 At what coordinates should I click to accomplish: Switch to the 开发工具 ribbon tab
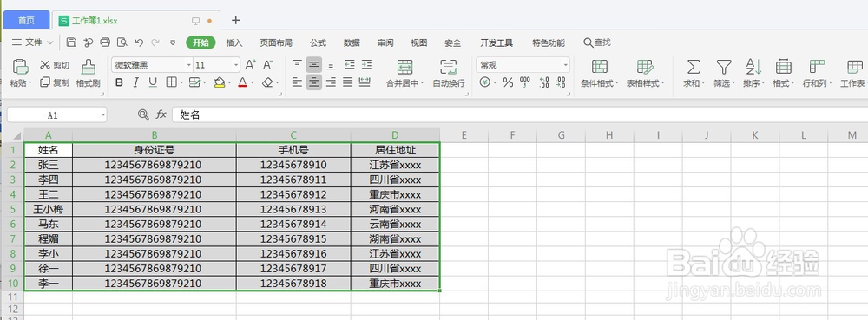[496, 42]
